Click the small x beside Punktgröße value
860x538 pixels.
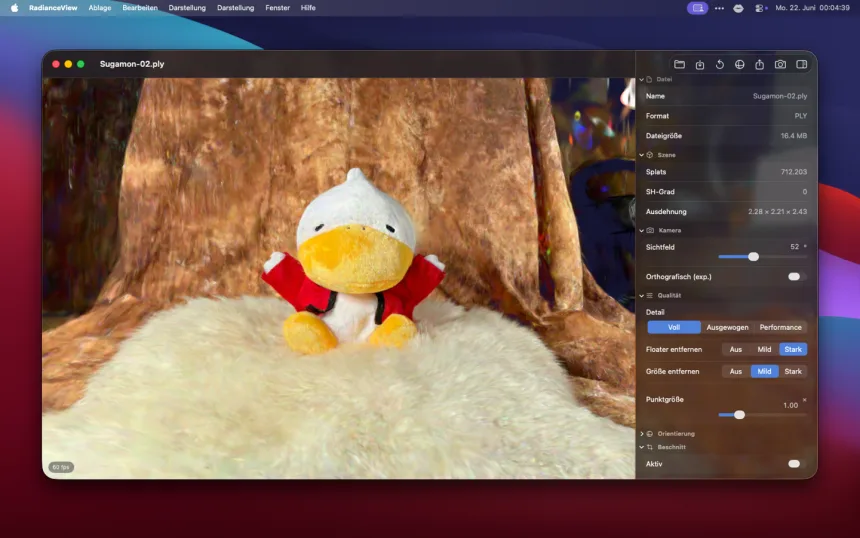(805, 400)
